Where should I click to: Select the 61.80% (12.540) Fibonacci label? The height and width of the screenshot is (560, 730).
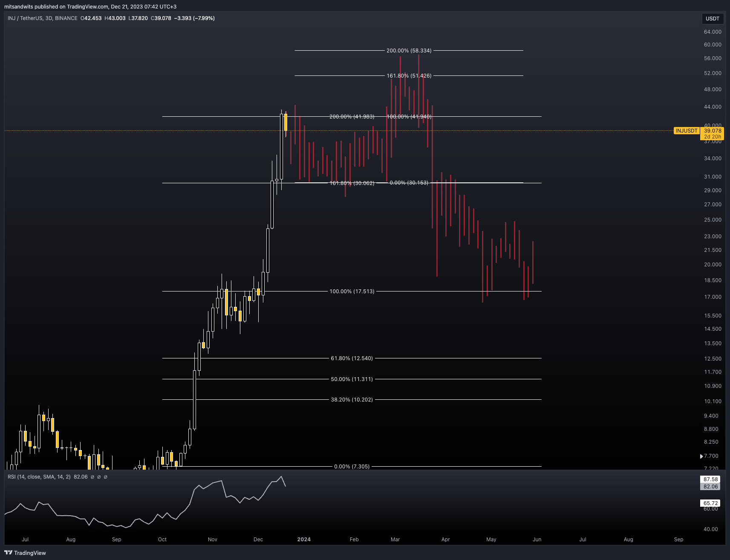pos(352,358)
